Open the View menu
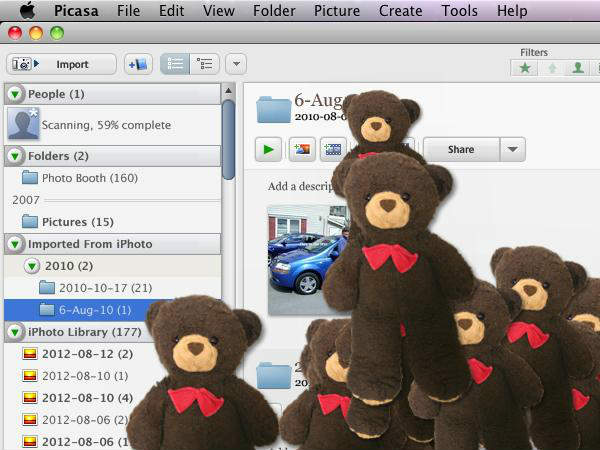 click(218, 11)
